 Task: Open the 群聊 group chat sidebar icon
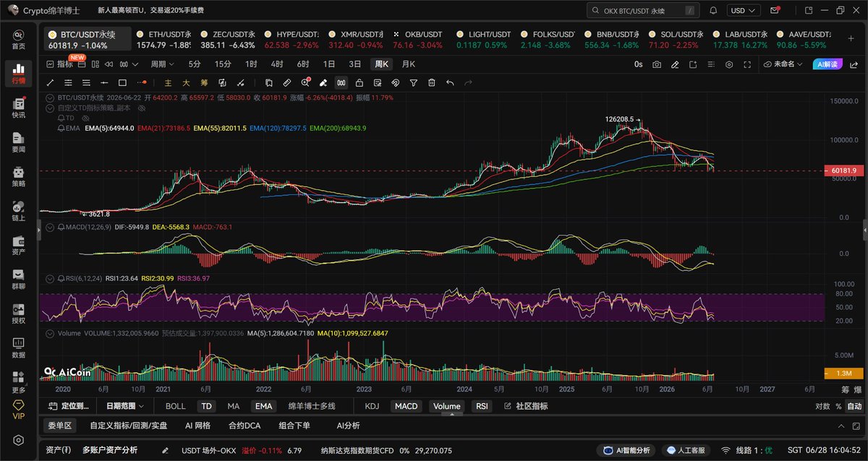(18, 278)
